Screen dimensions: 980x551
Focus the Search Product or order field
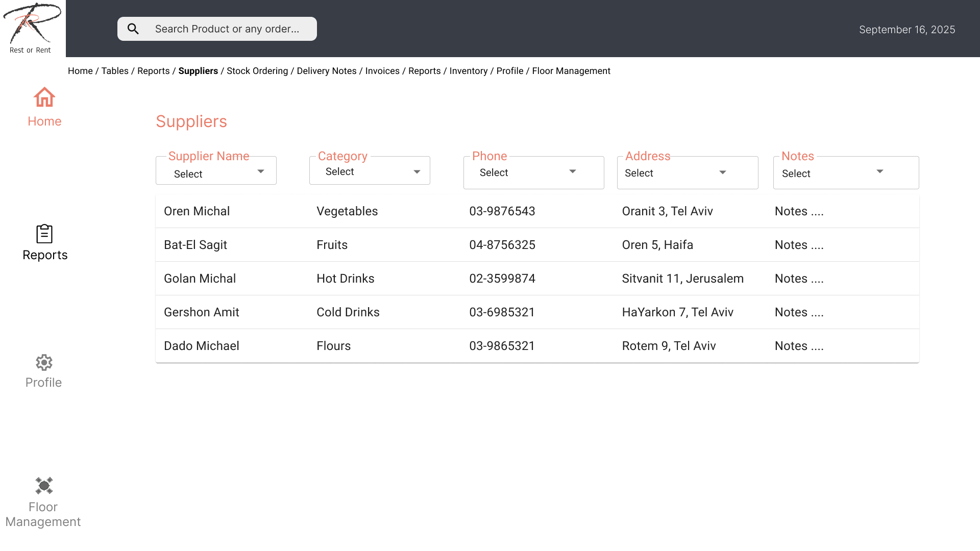[227, 29]
